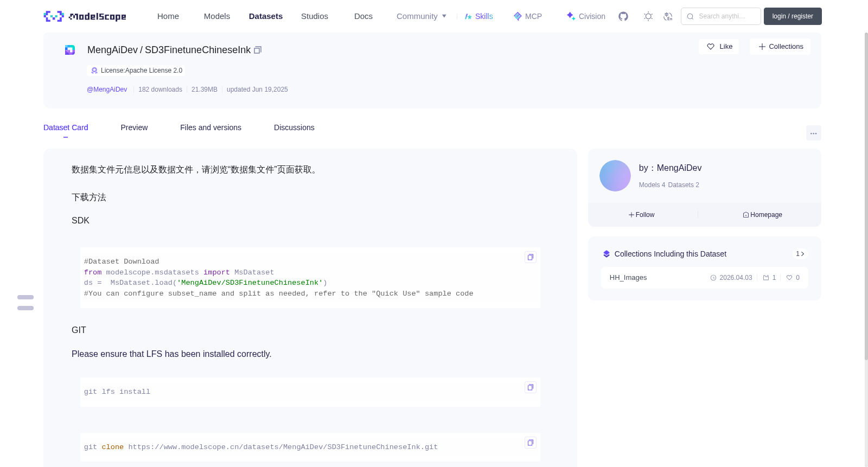Click the MengAiDev round avatar
The height and width of the screenshot is (467, 868).
tap(615, 176)
